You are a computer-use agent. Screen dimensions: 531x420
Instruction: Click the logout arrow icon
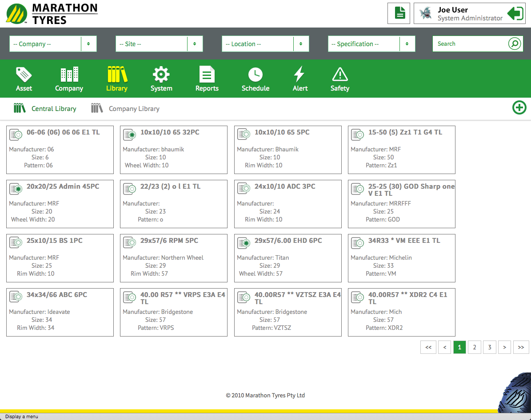pos(515,13)
